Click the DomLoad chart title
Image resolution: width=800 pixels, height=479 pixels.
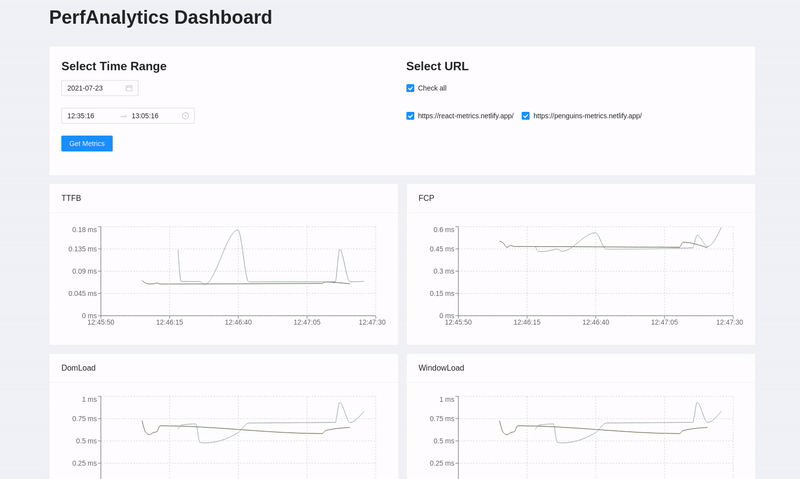[78, 368]
